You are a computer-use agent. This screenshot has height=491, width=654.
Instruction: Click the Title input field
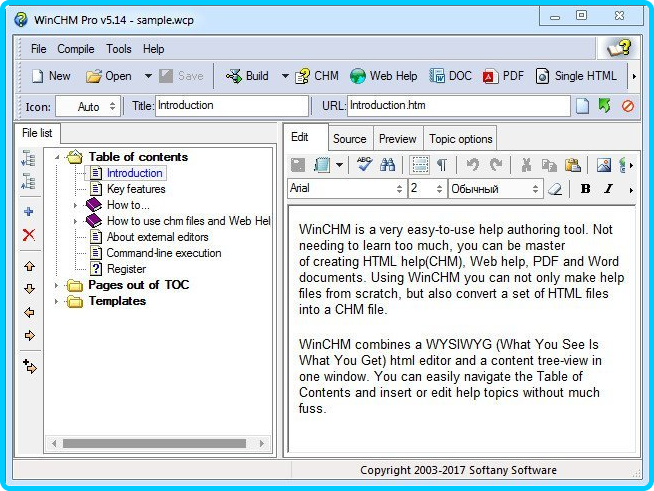click(231, 105)
